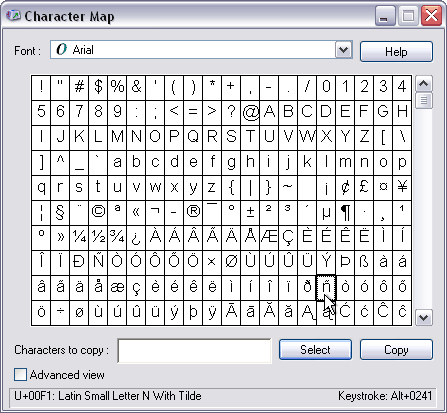Click the scrollbar up arrow
Image resolution: width=447 pixels, height=413 pixels.
tap(424, 84)
